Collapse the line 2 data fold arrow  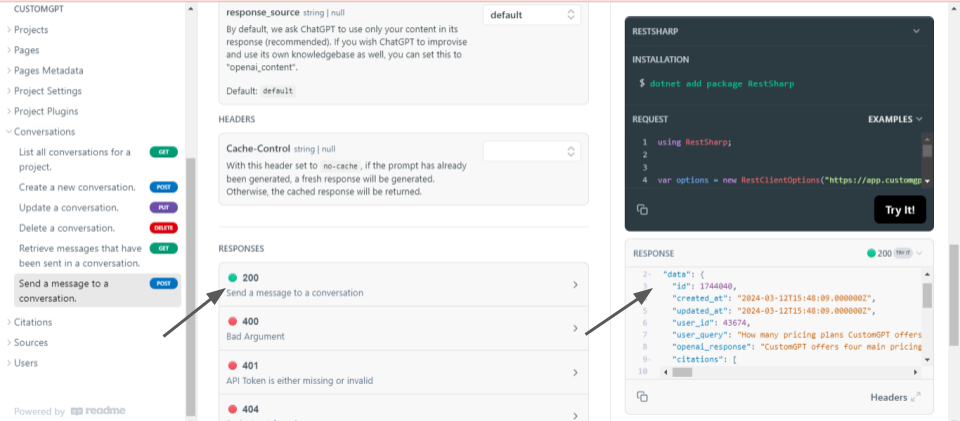coord(648,274)
